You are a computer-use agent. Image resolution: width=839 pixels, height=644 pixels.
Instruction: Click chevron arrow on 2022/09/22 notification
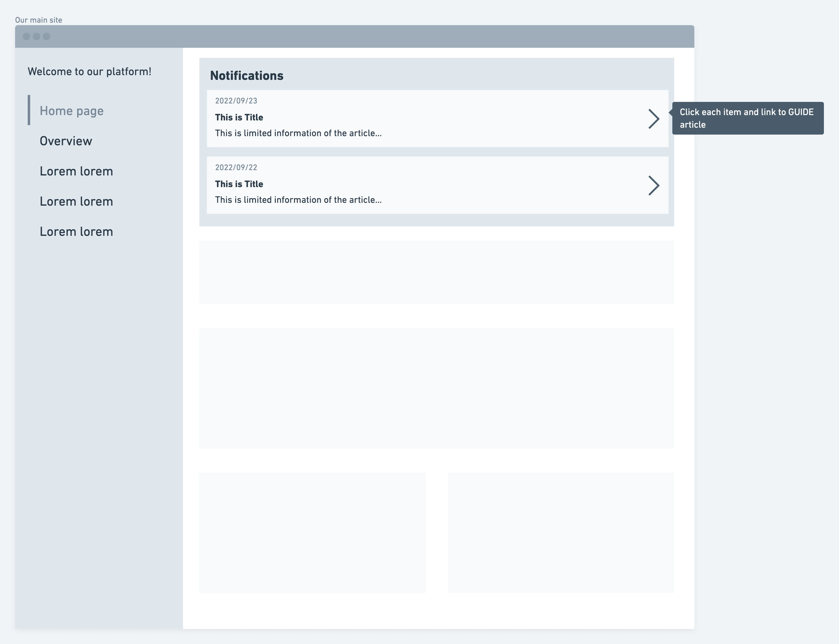tap(654, 186)
